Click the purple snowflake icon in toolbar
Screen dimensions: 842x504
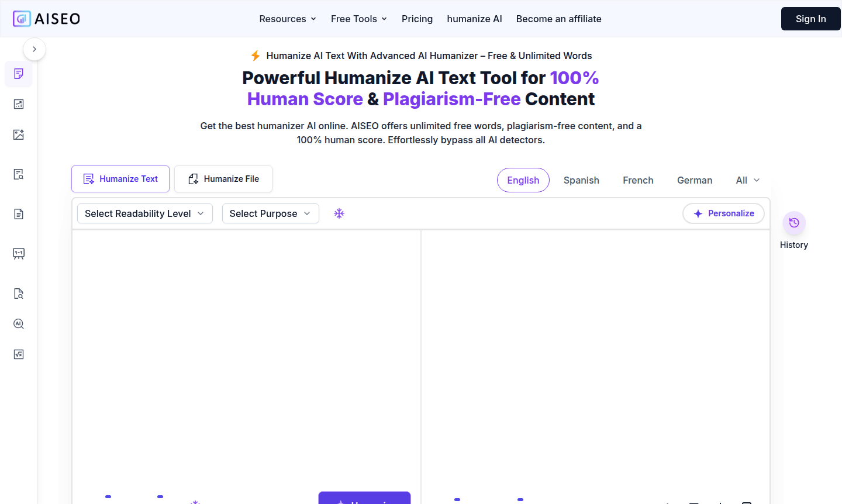339,213
